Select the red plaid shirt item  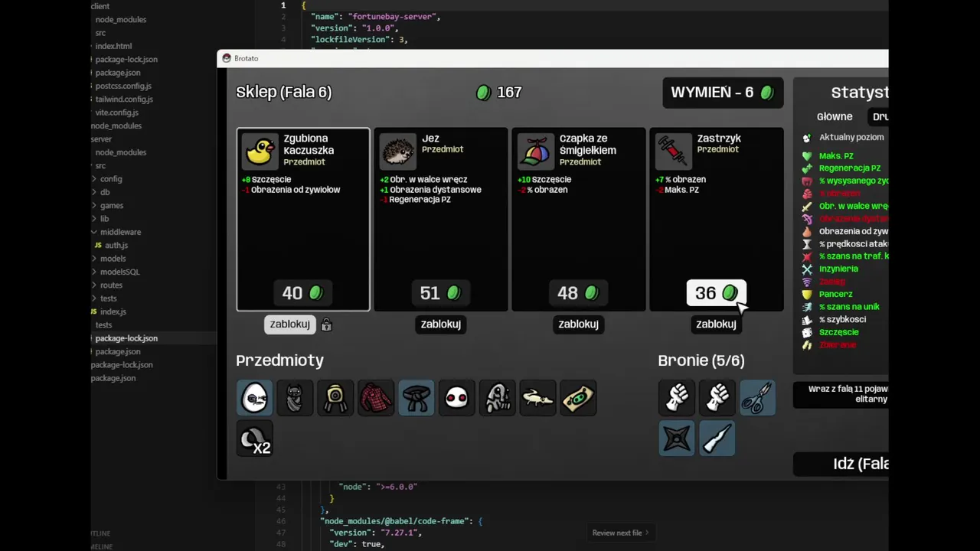[x=376, y=398]
